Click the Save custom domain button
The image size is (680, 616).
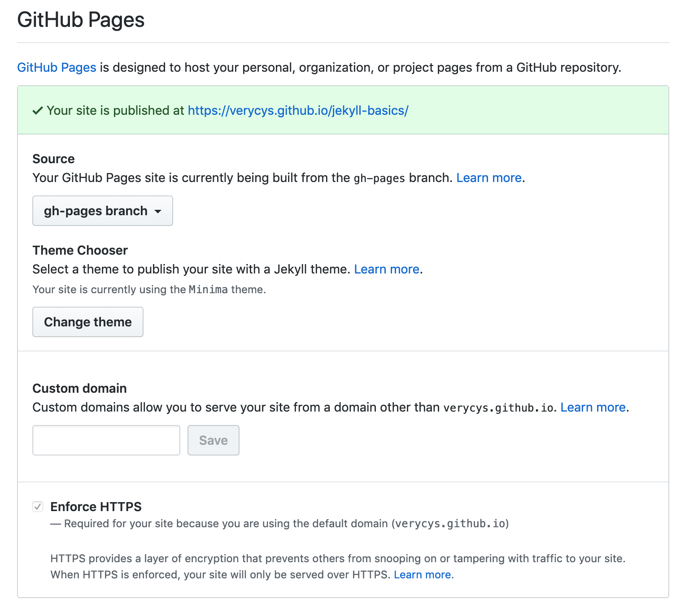click(x=214, y=440)
